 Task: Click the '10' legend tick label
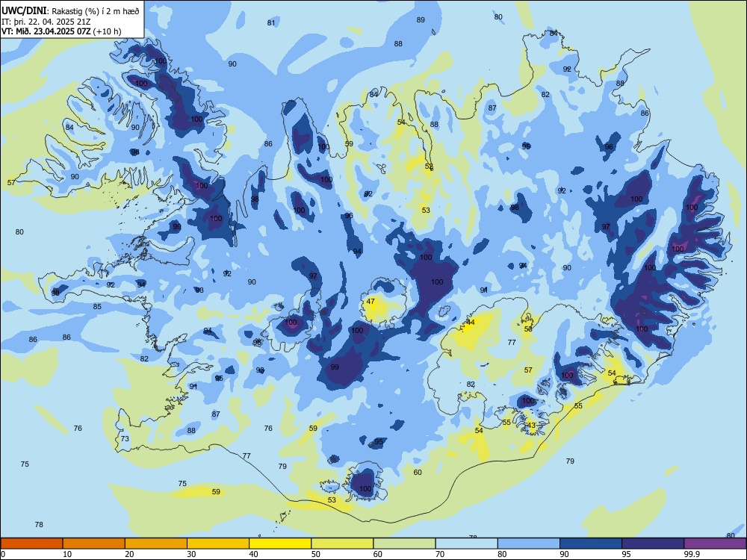pos(67,554)
